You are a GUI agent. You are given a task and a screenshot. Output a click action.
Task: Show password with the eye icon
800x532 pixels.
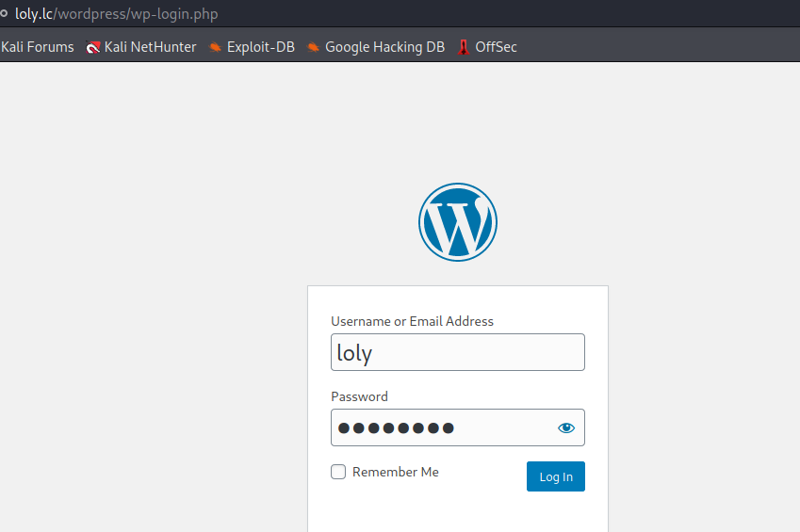pyautogui.click(x=565, y=427)
